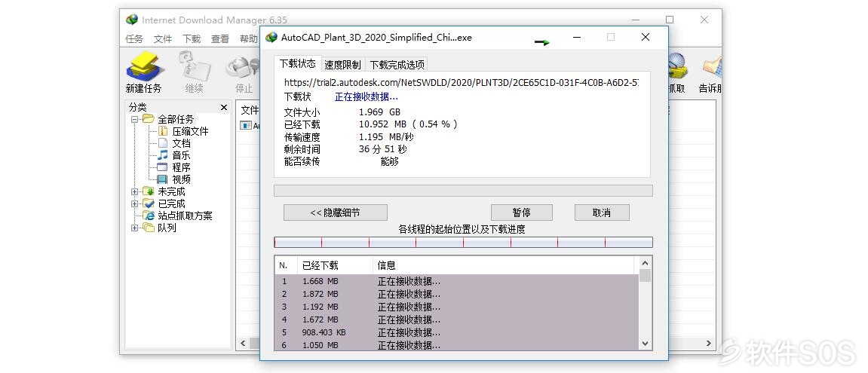868x373 pixels.
Task: Click the 告诉朋友 toolbar icon
Action: click(710, 72)
